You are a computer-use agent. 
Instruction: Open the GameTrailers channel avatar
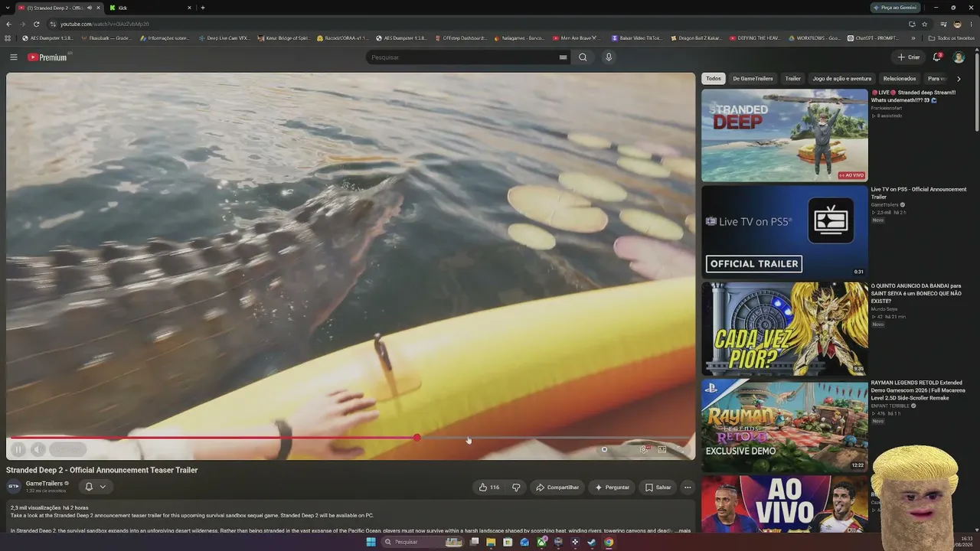pyautogui.click(x=13, y=487)
